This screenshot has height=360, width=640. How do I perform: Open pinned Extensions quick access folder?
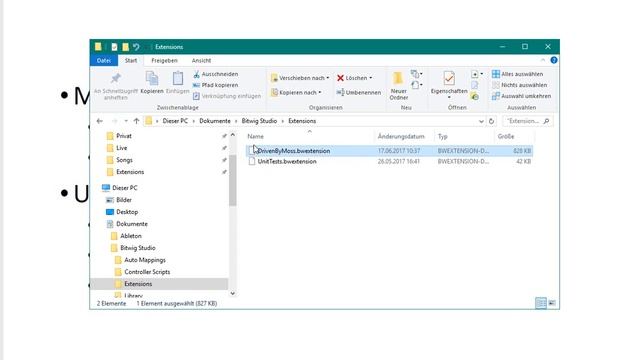tap(129, 172)
